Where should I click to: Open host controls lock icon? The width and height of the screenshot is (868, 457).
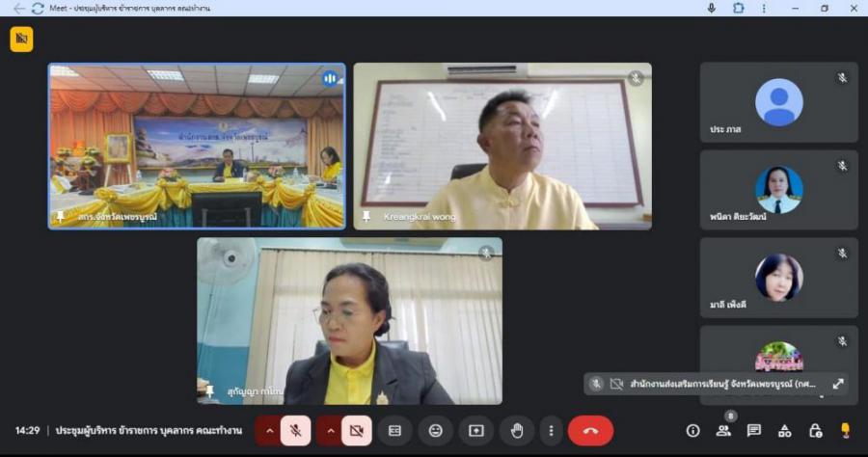(x=815, y=430)
